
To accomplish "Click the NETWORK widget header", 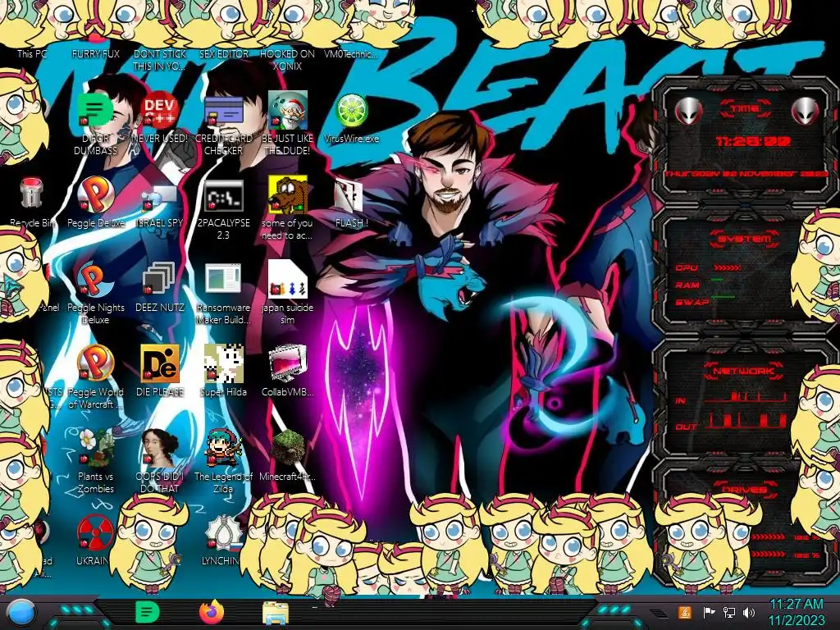I will click(743, 370).
